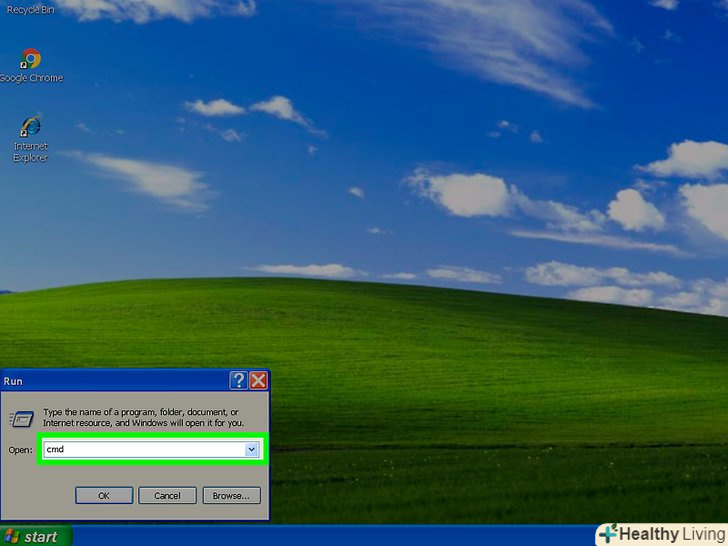Click the 'Open:' label in the Run dialog
Screen dimensions: 728x546
pyautogui.click(x=20, y=450)
